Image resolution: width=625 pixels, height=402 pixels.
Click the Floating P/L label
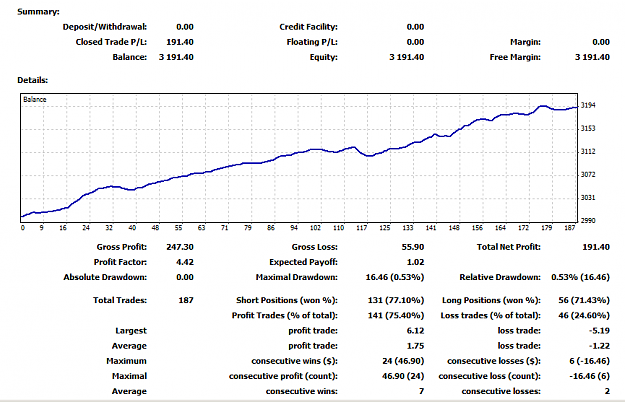click(x=312, y=42)
